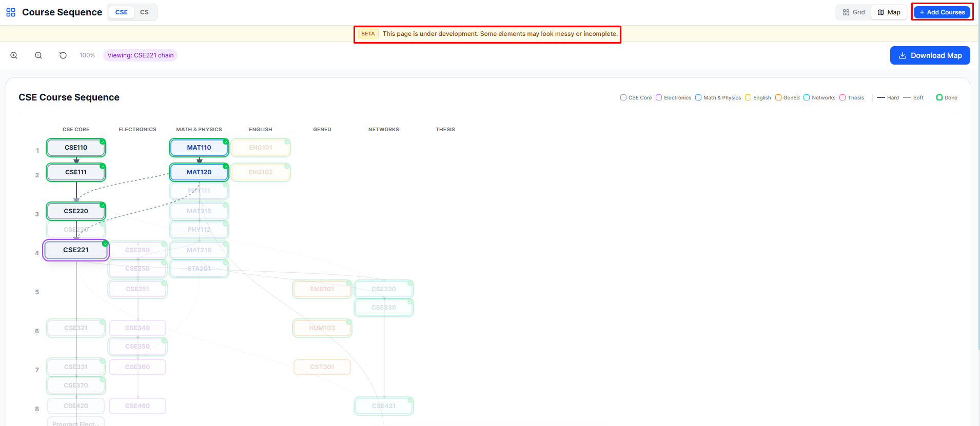
Task: Toggle the Thesis legend filter
Action: [852, 97]
